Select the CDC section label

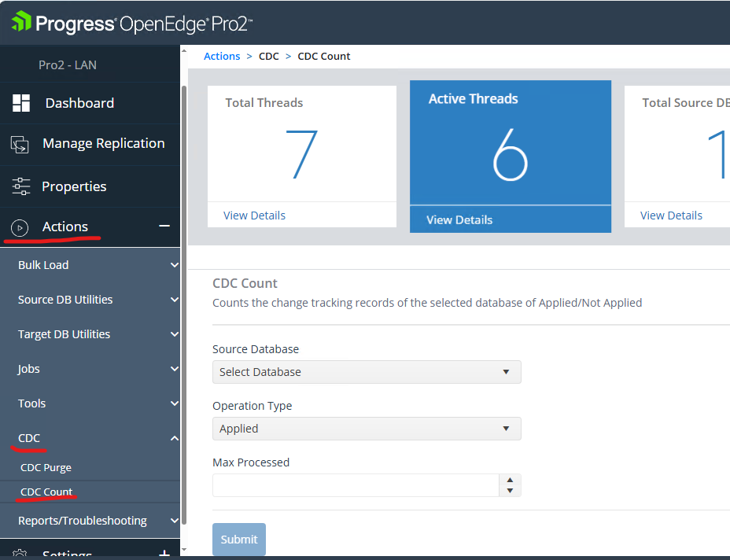29,438
